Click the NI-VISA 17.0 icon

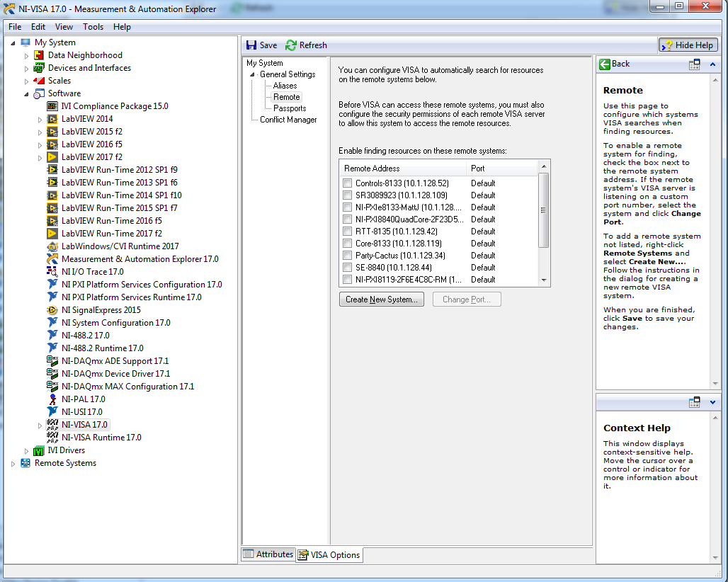(x=52, y=425)
